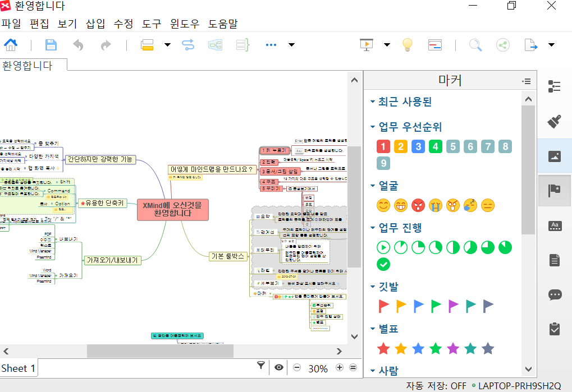Open the Format brush panel in sidebar
This screenshot has width=572, height=392.
pos(555,121)
